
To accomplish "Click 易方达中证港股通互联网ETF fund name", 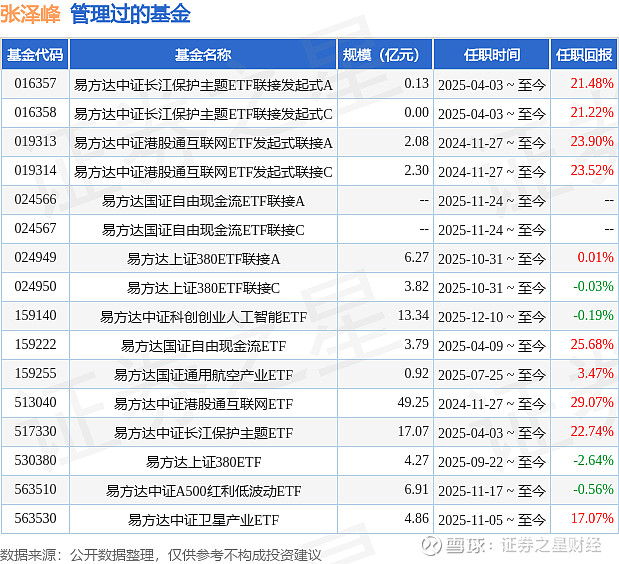I will click(x=203, y=404).
